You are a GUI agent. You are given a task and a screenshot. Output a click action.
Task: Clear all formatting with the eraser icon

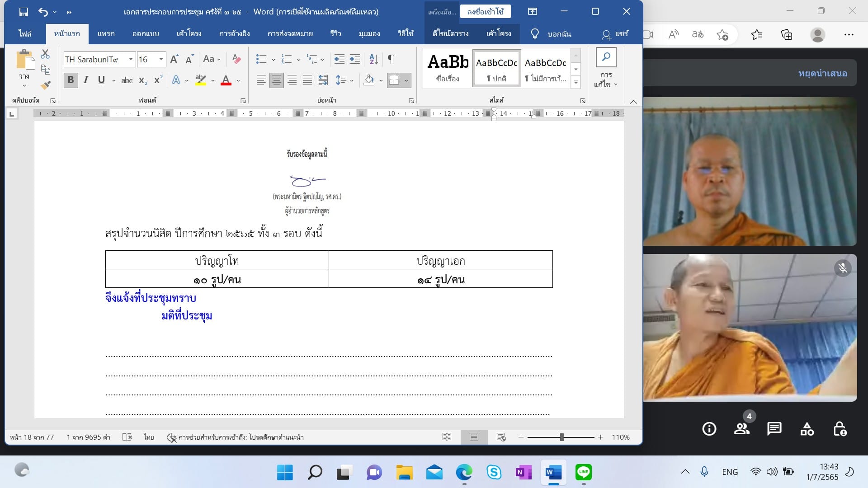tap(236, 59)
